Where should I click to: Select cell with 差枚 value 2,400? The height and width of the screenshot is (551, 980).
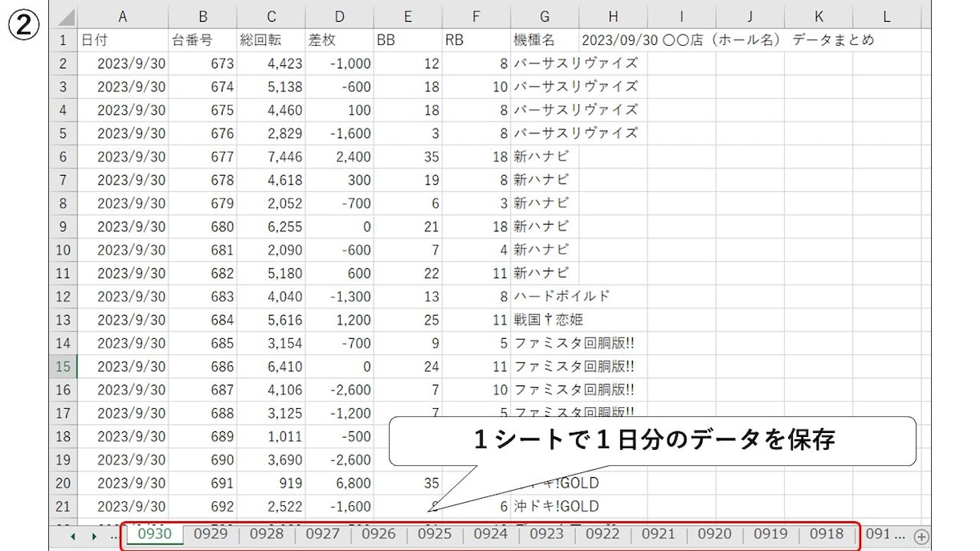point(340,157)
